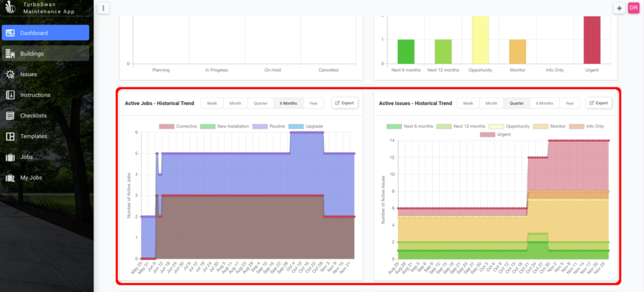
Task: Select Year range for Active Jobs trend
Action: click(x=313, y=103)
